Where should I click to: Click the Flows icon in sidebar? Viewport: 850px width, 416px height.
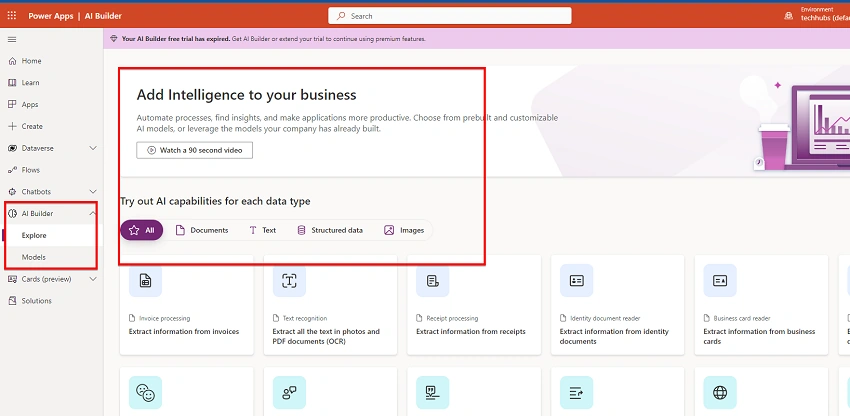point(12,170)
